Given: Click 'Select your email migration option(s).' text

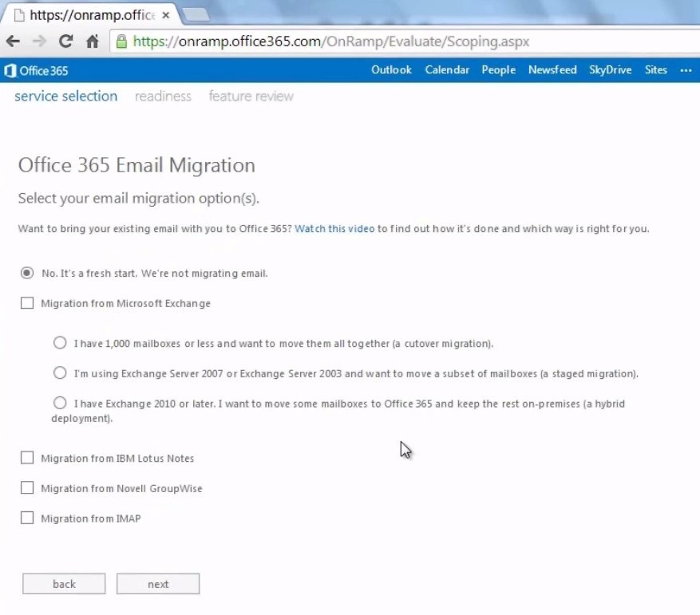Looking at the screenshot, I should point(138,198).
